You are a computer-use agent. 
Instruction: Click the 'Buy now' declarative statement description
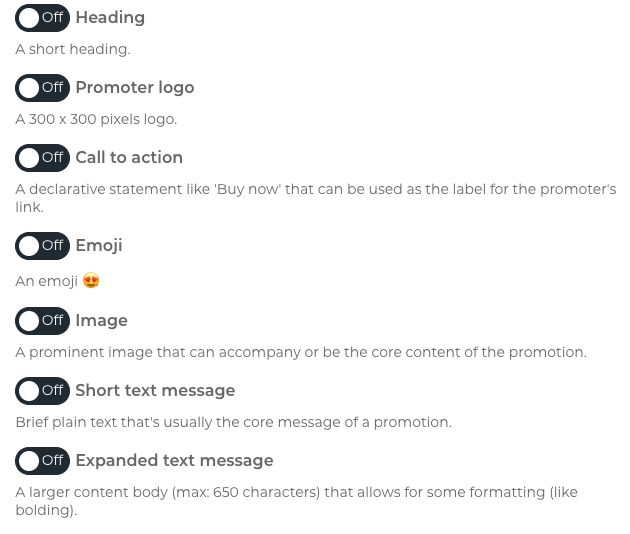(x=315, y=198)
